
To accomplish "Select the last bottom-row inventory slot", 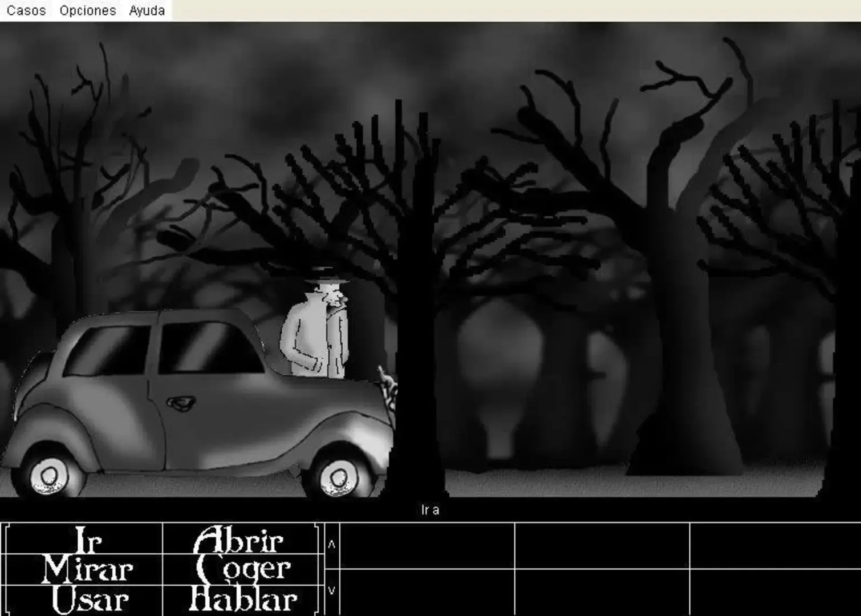I will tap(774, 592).
